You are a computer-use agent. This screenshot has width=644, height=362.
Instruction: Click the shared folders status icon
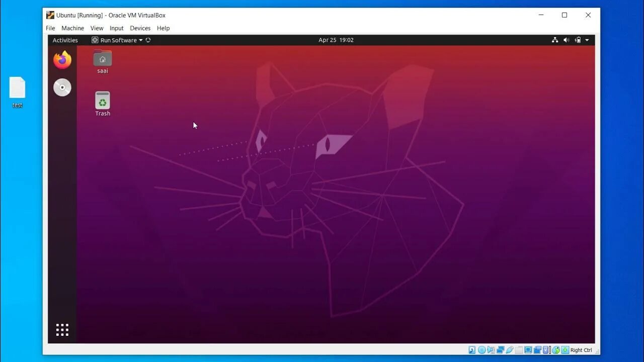click(519, 350)
